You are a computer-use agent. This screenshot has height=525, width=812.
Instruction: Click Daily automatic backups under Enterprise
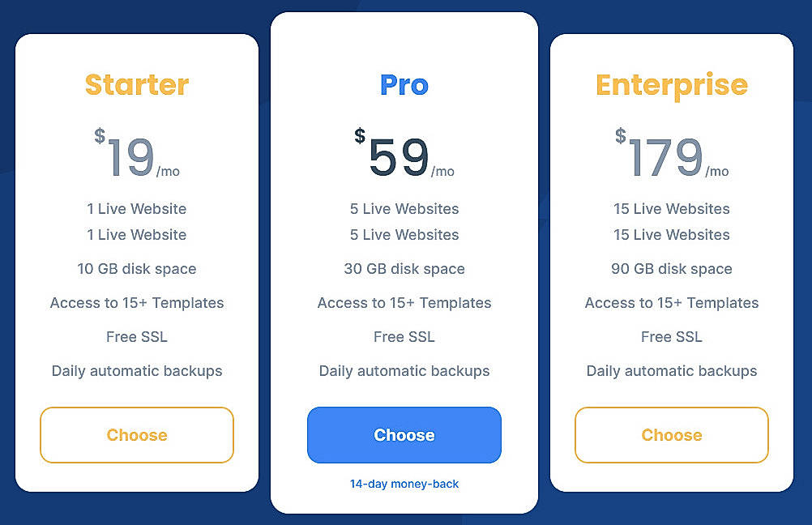(x=671, y=371)
